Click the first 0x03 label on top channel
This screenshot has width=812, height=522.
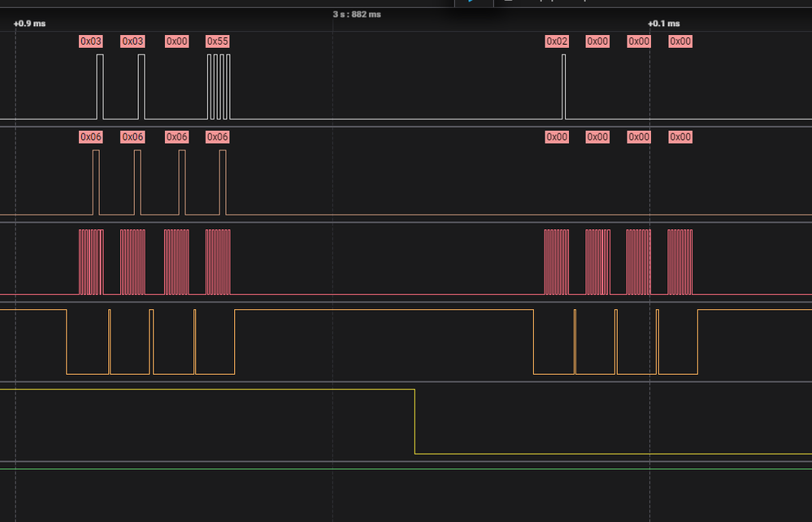(x=90, y=41)
